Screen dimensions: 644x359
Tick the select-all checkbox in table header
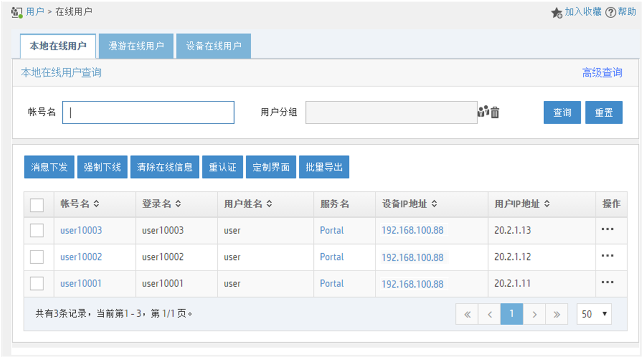[x=37, y=205]
